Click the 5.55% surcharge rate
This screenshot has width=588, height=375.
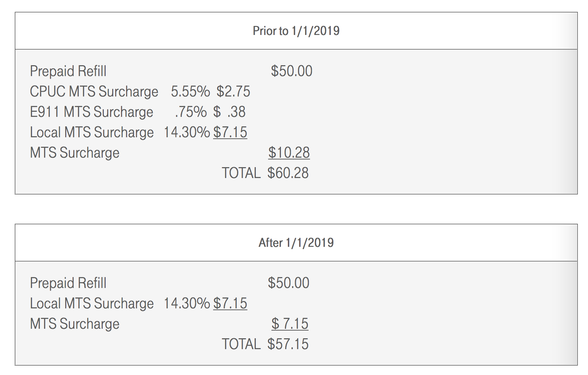pos(190,92)
